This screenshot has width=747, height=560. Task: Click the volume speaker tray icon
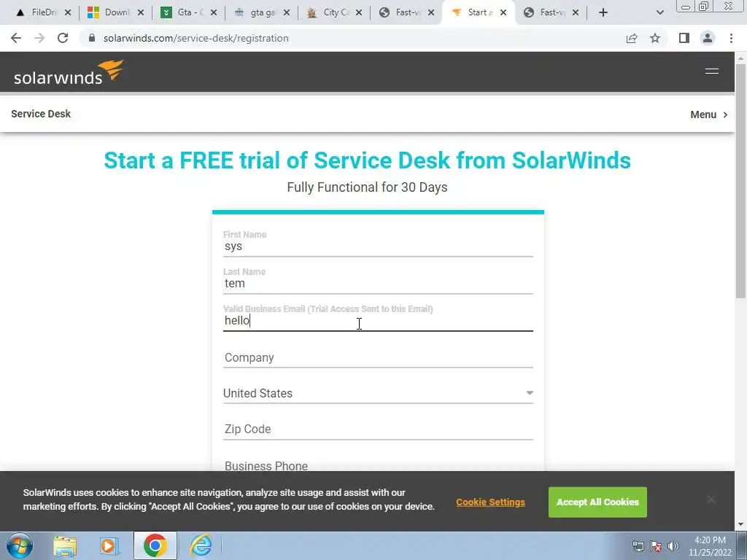(x=673, y=546)
